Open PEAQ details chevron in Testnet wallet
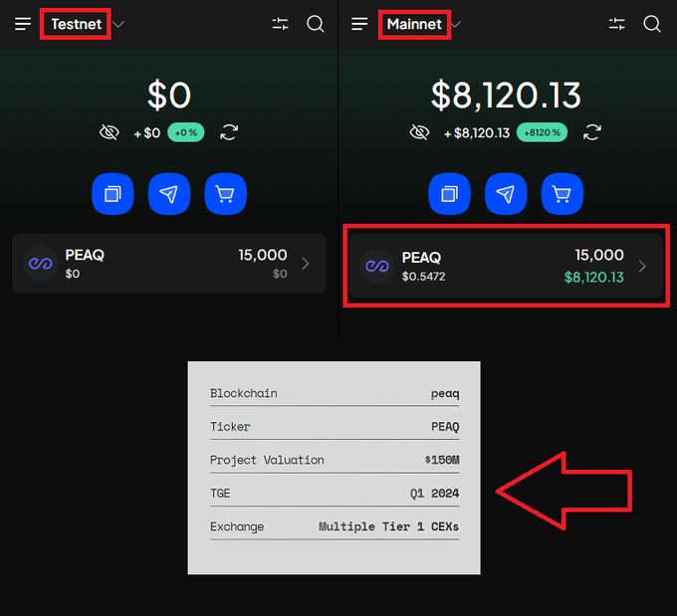The width and height of the screenshot is (677, 616). point(306,264)
